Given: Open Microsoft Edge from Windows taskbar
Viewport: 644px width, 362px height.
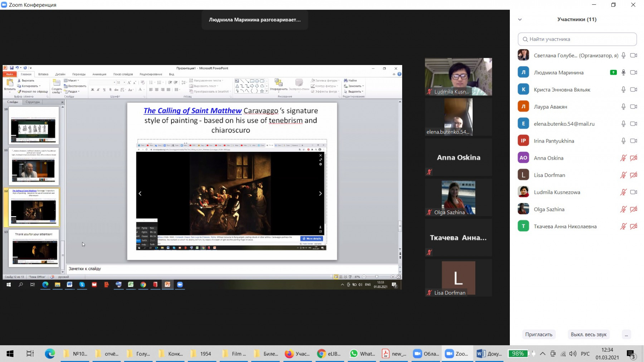Looking at the screenshot, I should (50, 354).
